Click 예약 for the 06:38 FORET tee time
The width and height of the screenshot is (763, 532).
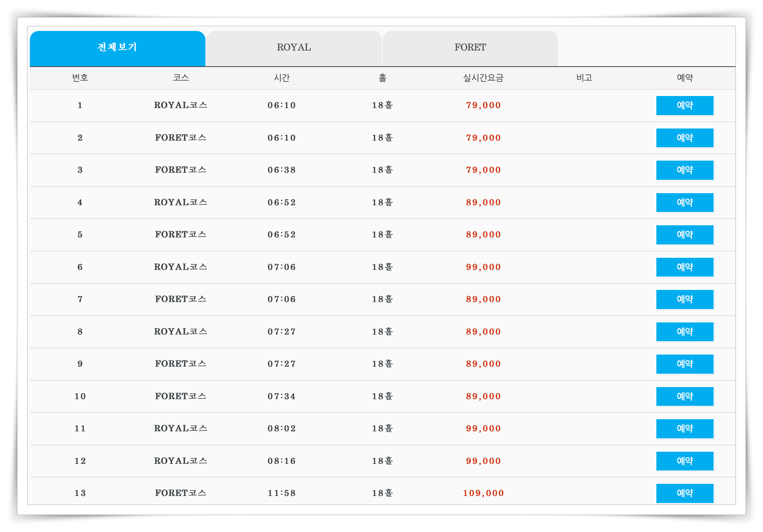click(x=685, y=170)
